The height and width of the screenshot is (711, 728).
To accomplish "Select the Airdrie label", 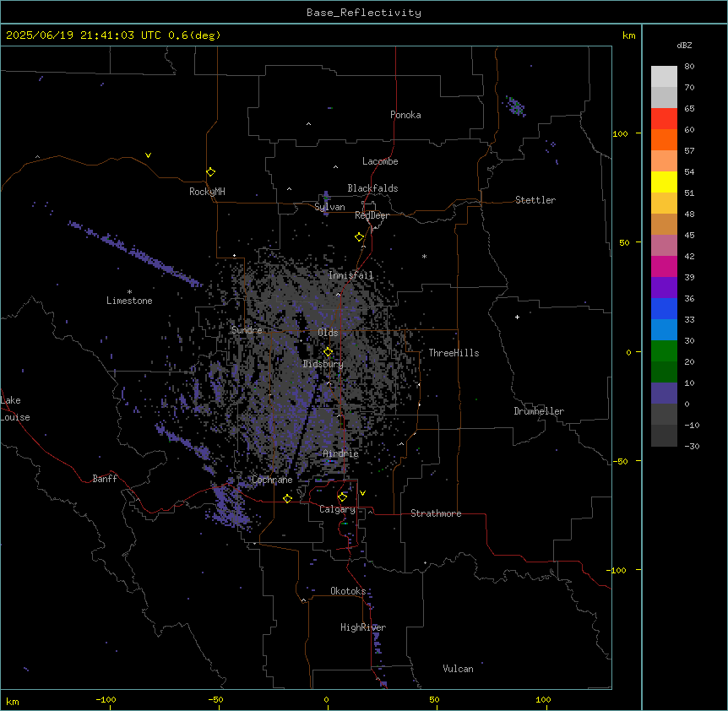I will click(x=341, y=453).
